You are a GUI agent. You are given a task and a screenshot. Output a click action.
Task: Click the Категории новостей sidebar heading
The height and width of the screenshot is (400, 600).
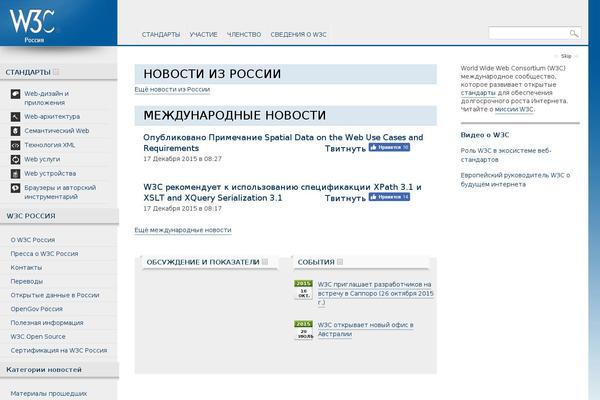[x=44, y=370]
